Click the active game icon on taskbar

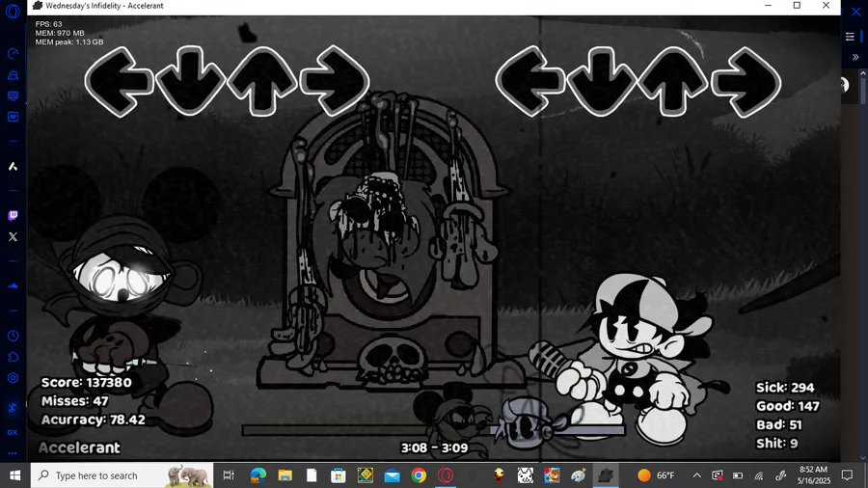click(x=606, y=475)
